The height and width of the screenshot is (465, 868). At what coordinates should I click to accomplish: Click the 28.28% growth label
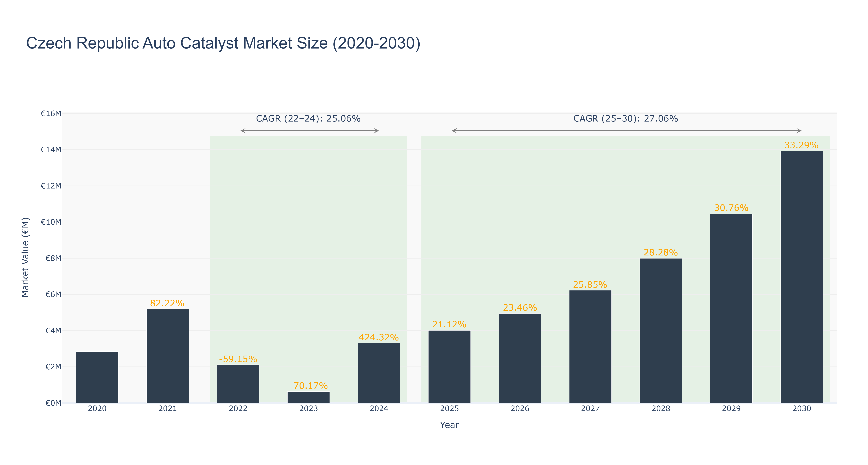pyautogui.click(x=660, y=252)
